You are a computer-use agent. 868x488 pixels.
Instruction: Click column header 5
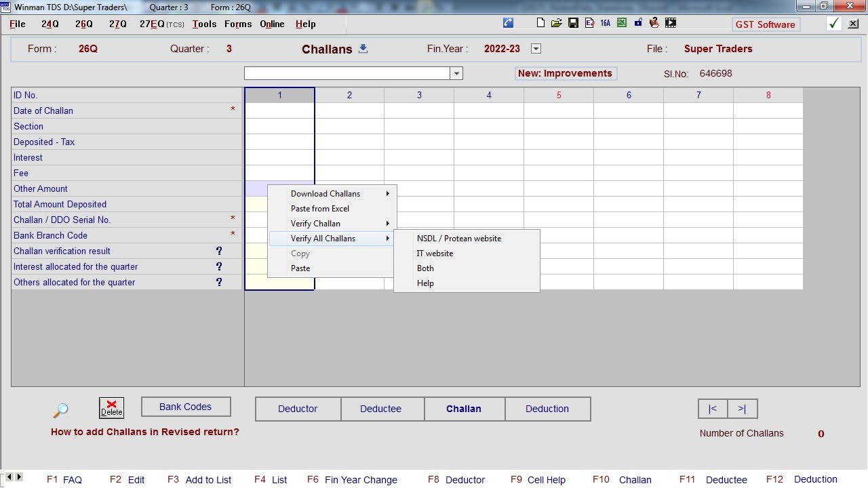(559, 95)
